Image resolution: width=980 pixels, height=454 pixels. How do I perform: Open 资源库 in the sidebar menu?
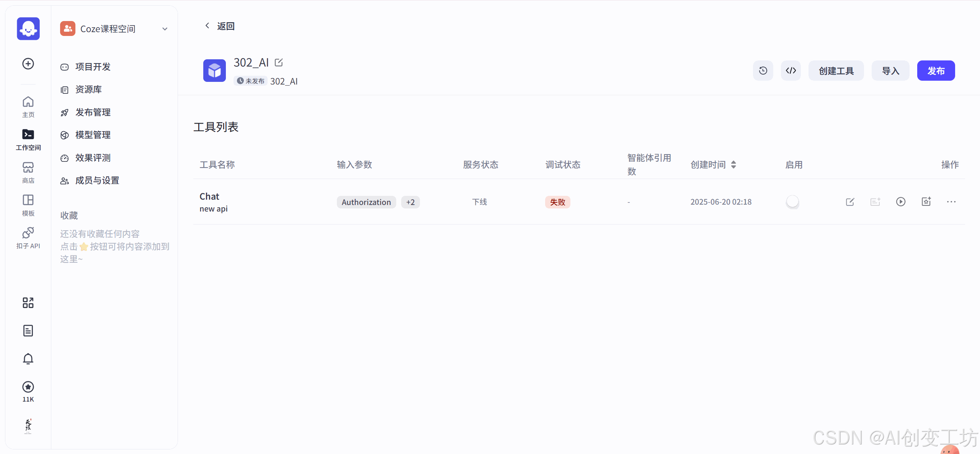[x=88, y=89]
